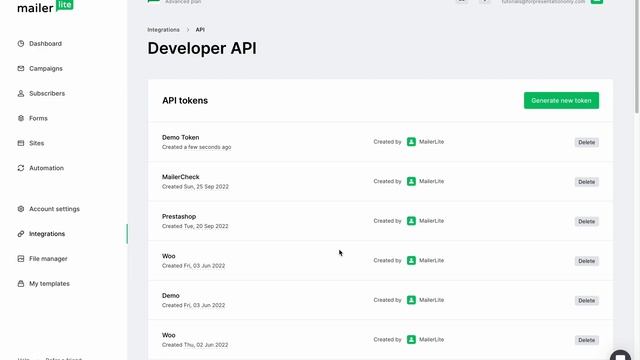
Task: Click "Created Sun, 25 Sep 2022" text
Action: pos(195,187)
